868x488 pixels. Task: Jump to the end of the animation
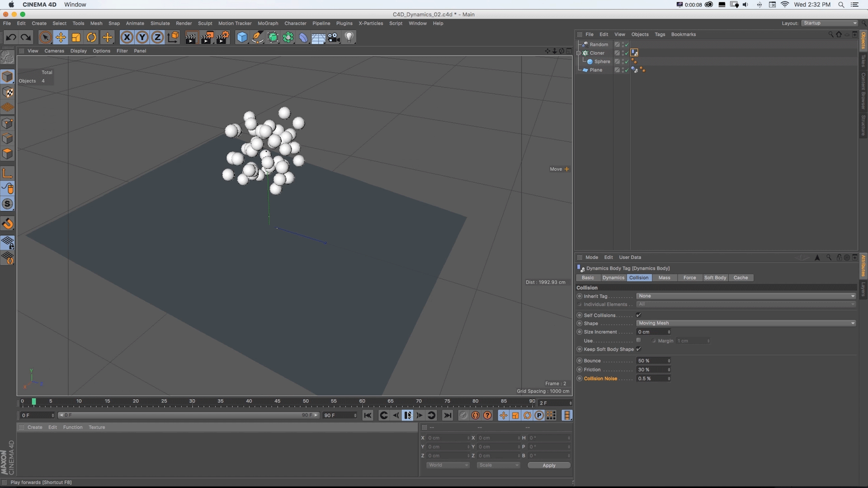(x=447, y=415)
